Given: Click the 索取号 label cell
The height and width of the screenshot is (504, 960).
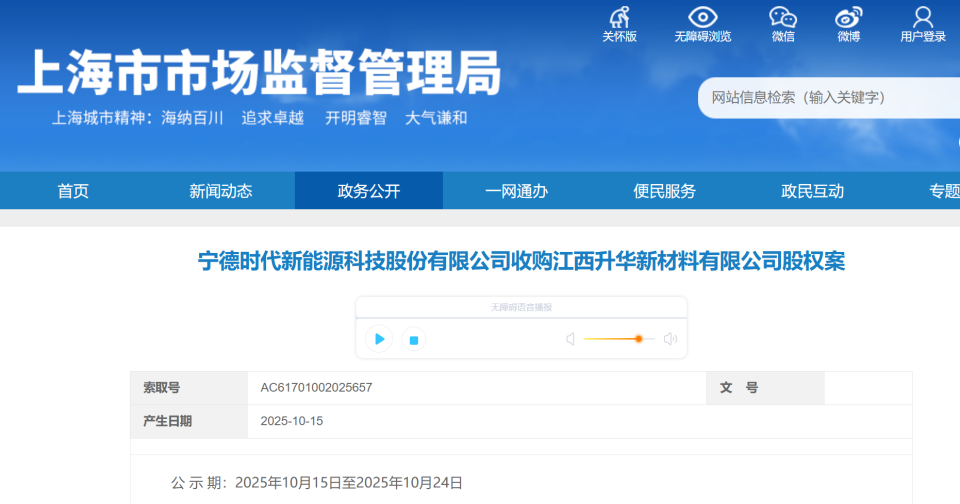Looking at the screenshot, I should tap(189, 388).
